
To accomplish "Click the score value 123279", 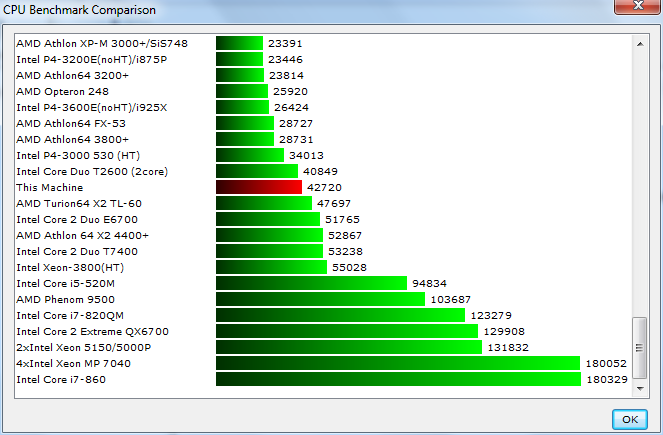I will [x=491, y=315].
